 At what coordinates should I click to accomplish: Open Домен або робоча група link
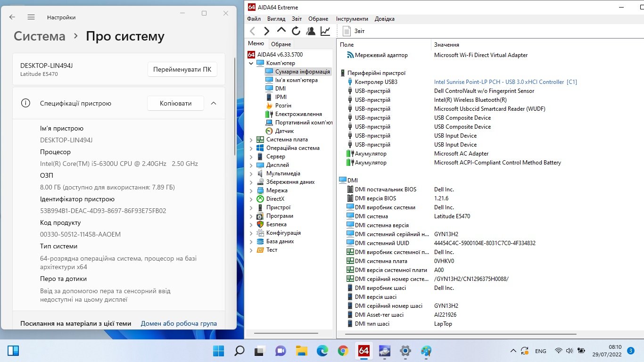point(179,324)
